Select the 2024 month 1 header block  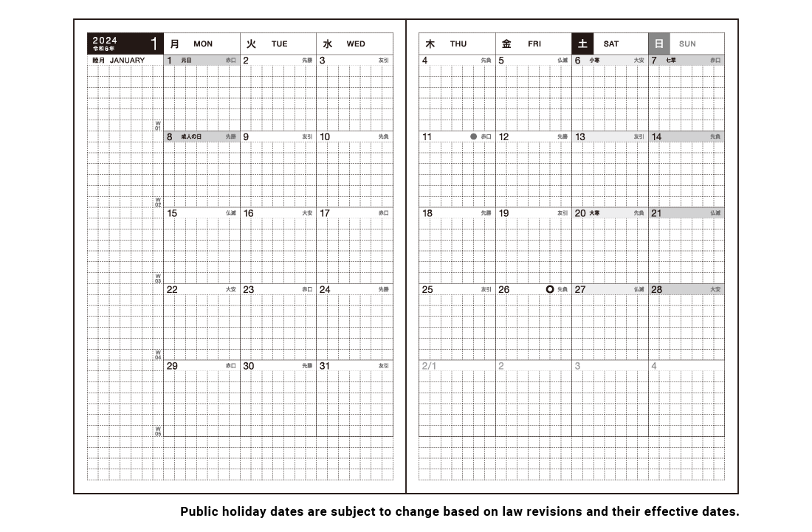125,44
